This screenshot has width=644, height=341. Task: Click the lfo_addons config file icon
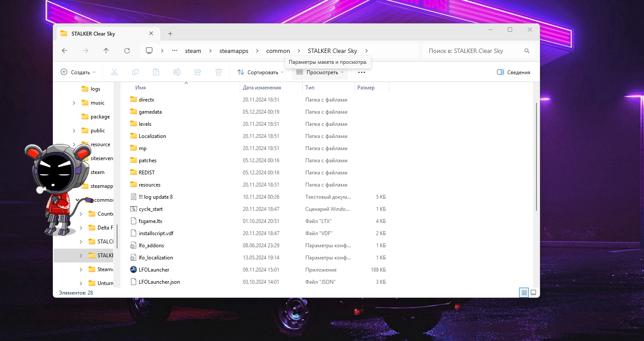pyautogui.click(x=134, y=245)
